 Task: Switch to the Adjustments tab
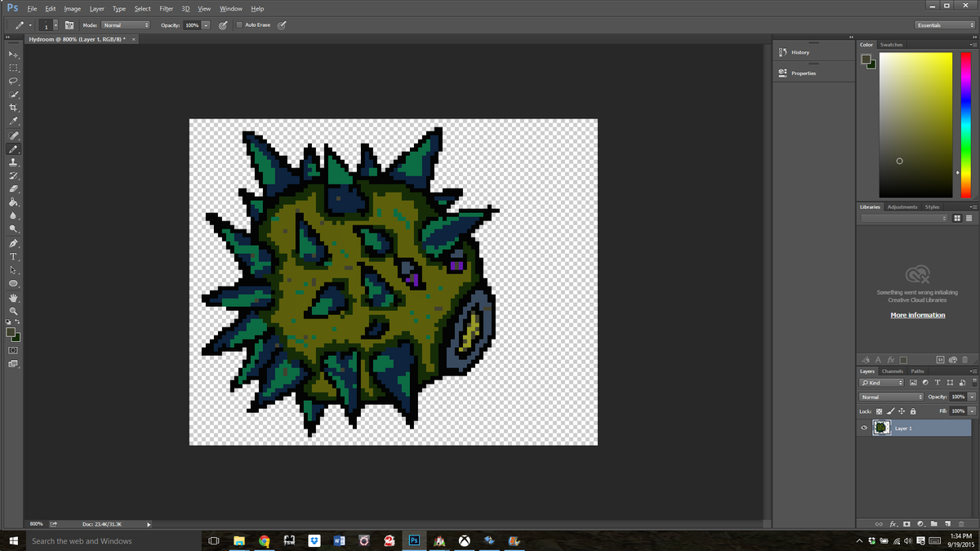click(x=902, y=207)
